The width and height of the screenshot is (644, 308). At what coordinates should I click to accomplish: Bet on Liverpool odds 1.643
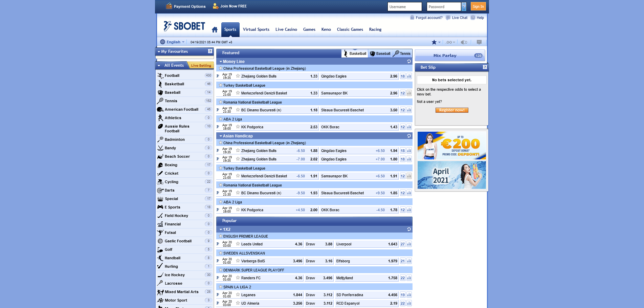[393, 244]
